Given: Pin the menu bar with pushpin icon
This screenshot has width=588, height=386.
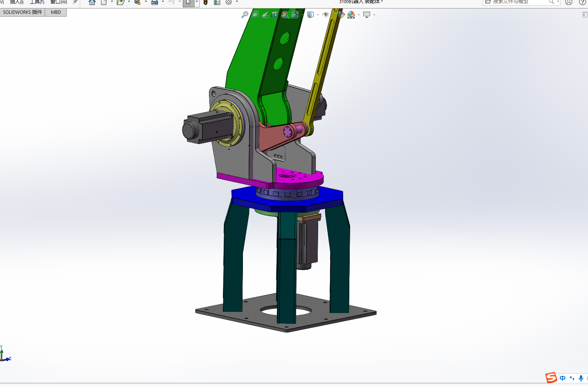Looking at the screenshot, I should coord(75,2).
